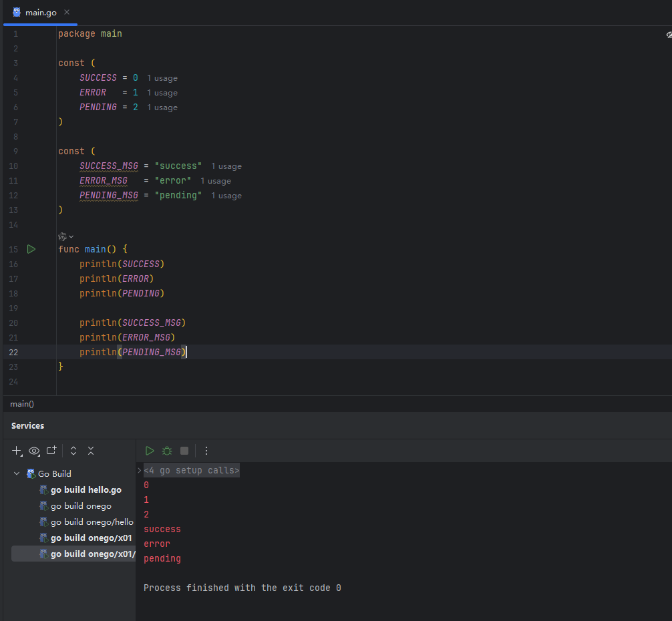The height and width of the screenshot is (621, 672).
Task: Click the Stop process square button
Action: coord(184,451)
